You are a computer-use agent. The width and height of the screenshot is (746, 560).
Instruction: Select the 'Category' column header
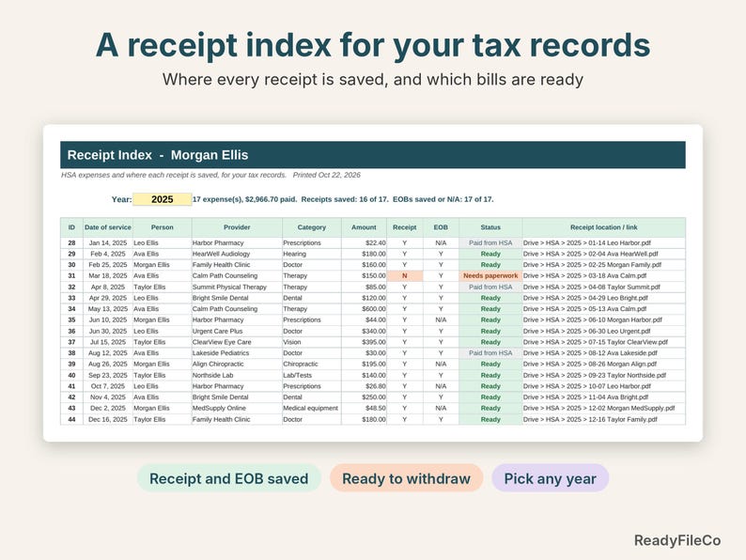[x=312, y=227]
